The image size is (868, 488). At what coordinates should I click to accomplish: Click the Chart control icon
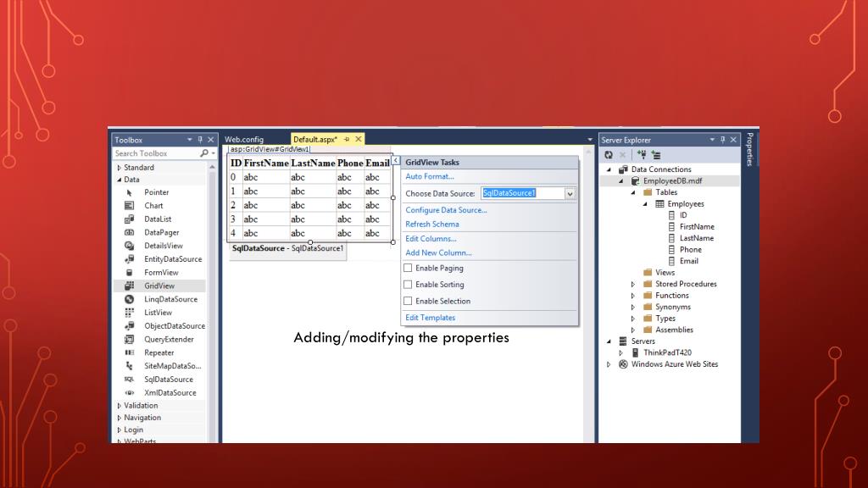(x=129, y=206)
